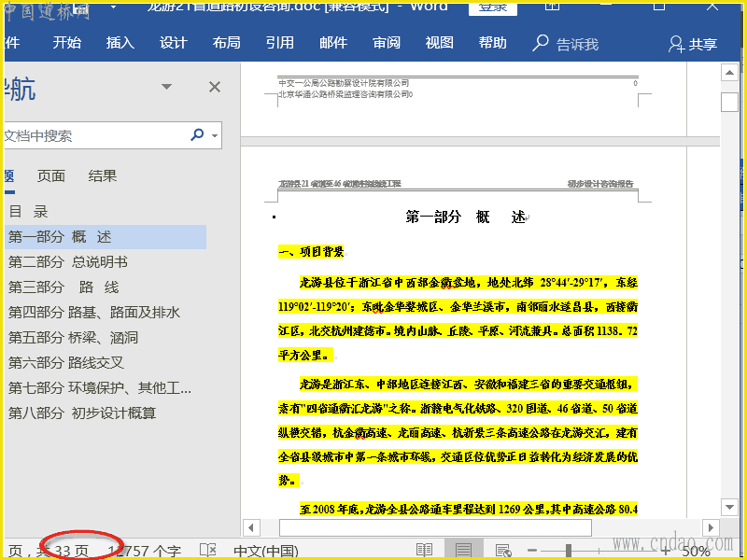
Task: Click the zoom out minus button
Action: (532, 551)
